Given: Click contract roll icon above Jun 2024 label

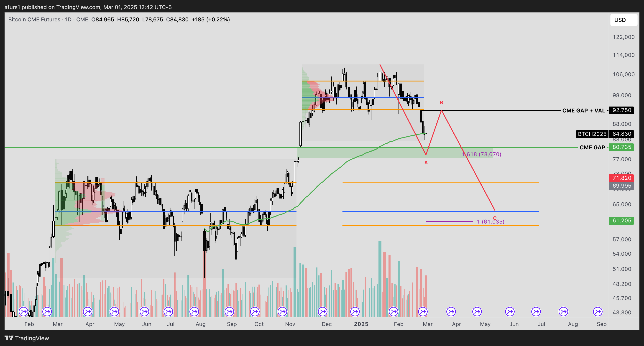Looking at the screenshot, I should 145,312.
